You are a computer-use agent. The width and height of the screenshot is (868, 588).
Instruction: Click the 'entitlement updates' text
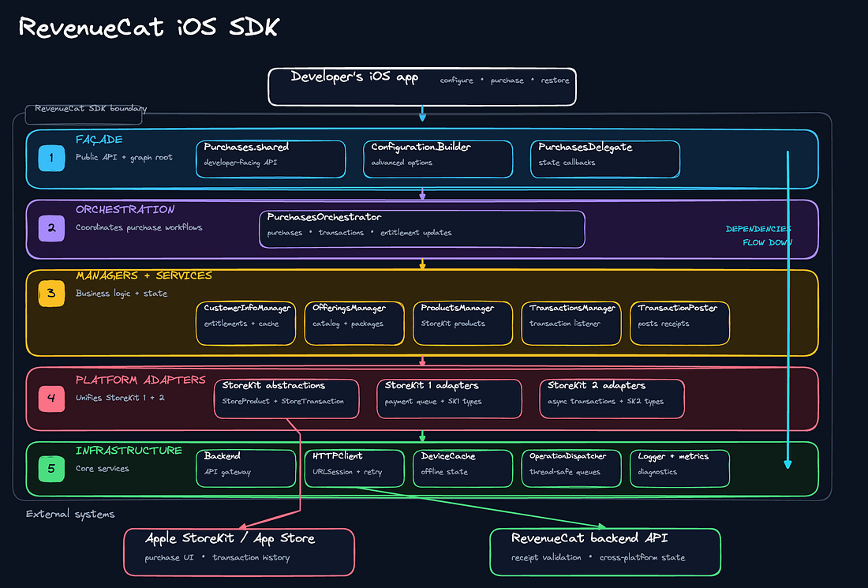416,233
